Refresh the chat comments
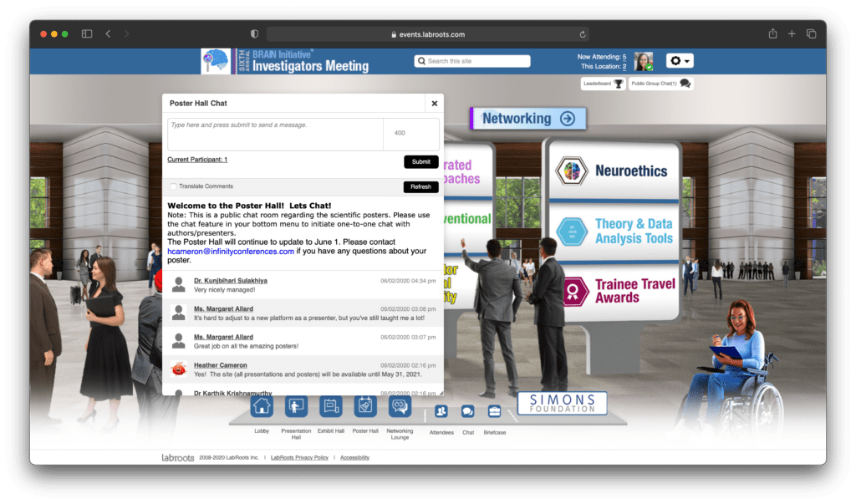Screen dimensions: 856x504 click(x=421, y=186)
